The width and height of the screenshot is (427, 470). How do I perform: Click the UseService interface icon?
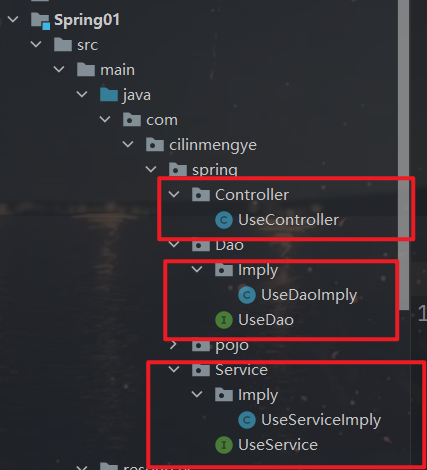[224, 445]
